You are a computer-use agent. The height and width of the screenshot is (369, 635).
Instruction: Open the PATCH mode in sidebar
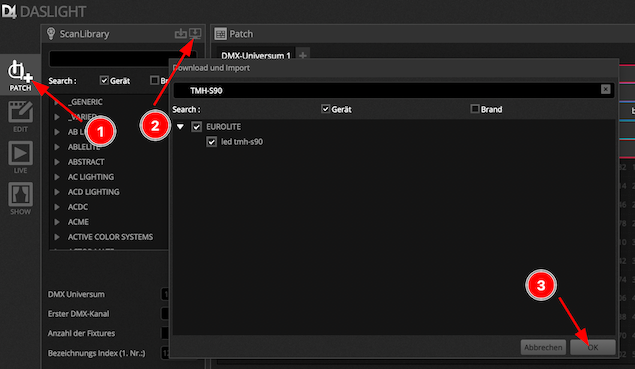20,75
